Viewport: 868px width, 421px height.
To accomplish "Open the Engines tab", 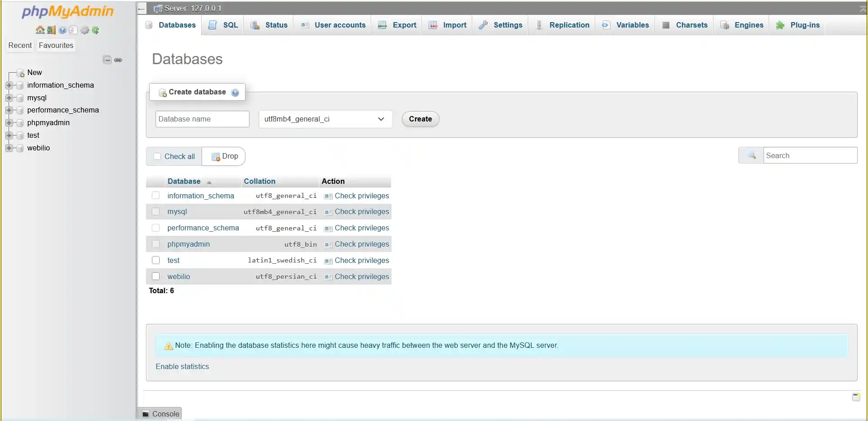I will [x=741, y=25].
